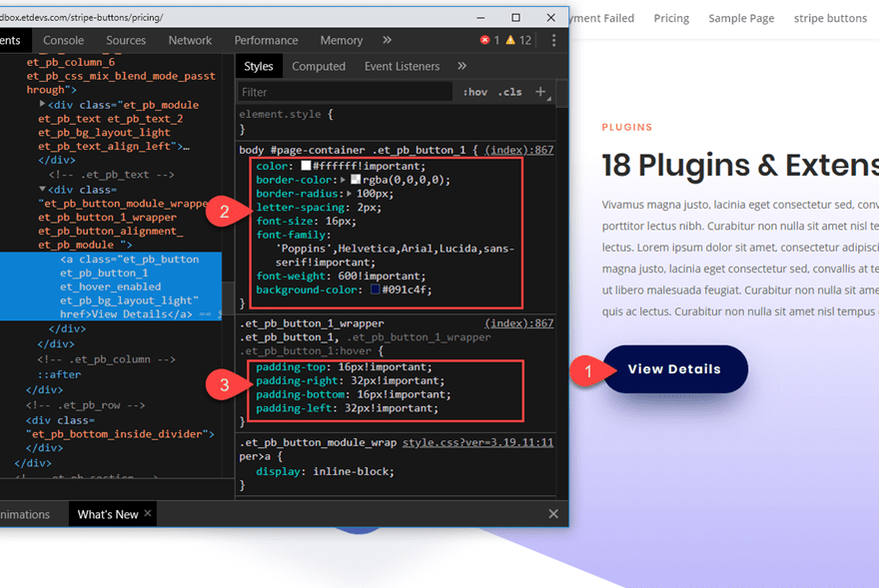Expand the border-radius property triangle
Viewport: 879px width, 588px height.
345,195
